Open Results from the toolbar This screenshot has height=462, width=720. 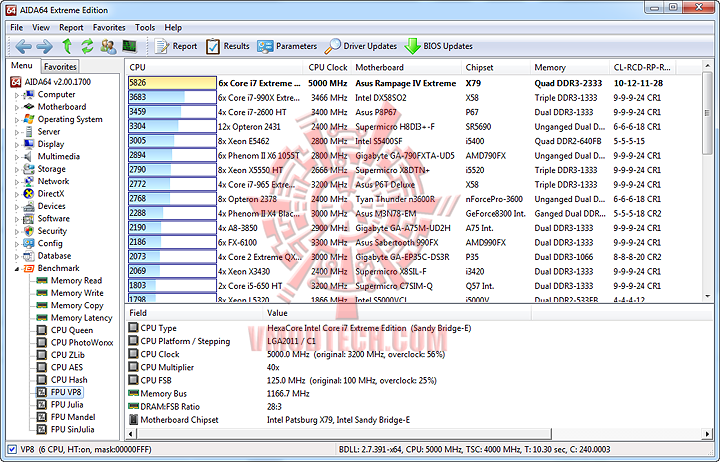228,46
